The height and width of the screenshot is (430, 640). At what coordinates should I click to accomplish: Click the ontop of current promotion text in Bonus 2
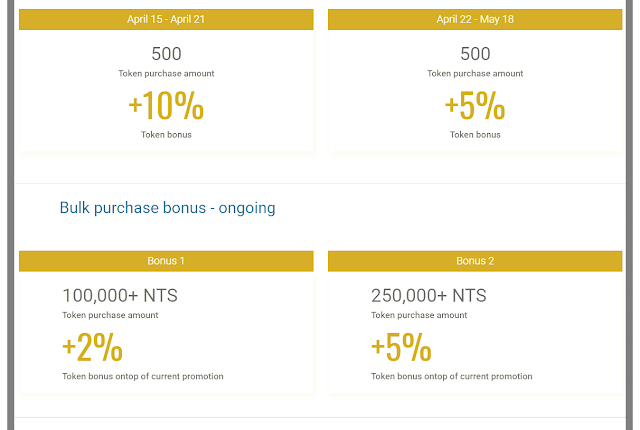481,376
